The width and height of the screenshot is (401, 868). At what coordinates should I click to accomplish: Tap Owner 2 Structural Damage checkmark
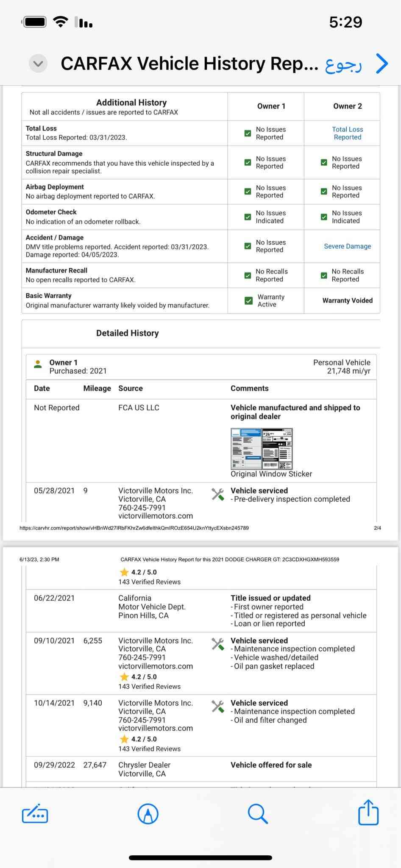click(x=324, y=162)
